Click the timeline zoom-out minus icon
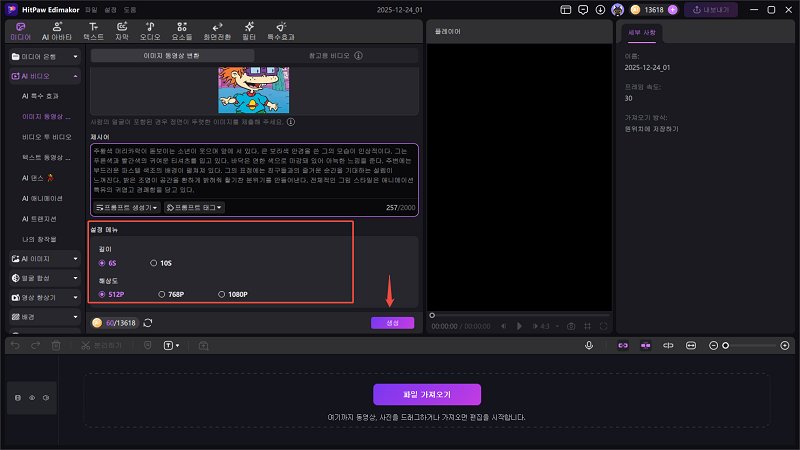This screenshot has width=800, height=450. (713, 345)
